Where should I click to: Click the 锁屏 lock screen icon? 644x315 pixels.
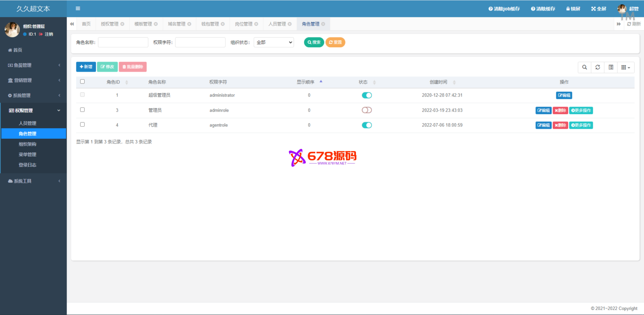pyautogui.click(x=568, y=9)
